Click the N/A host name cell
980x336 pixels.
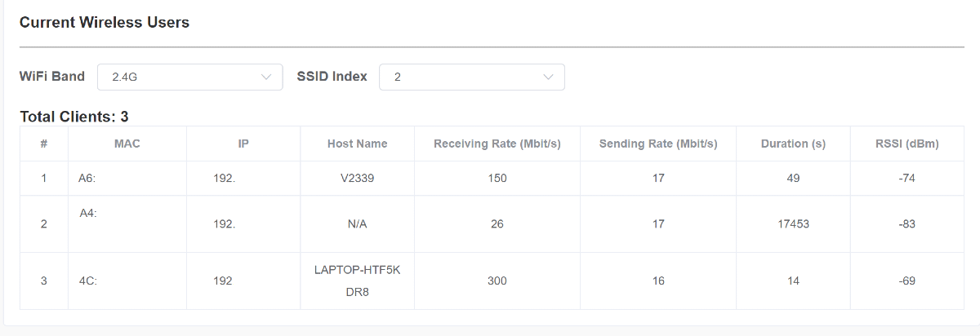[357, 223]
